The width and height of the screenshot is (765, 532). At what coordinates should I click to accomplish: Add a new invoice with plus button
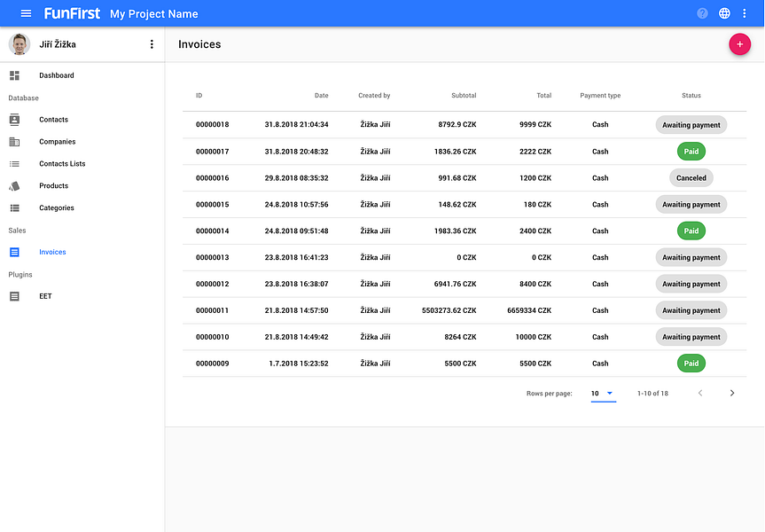[739, 44]
